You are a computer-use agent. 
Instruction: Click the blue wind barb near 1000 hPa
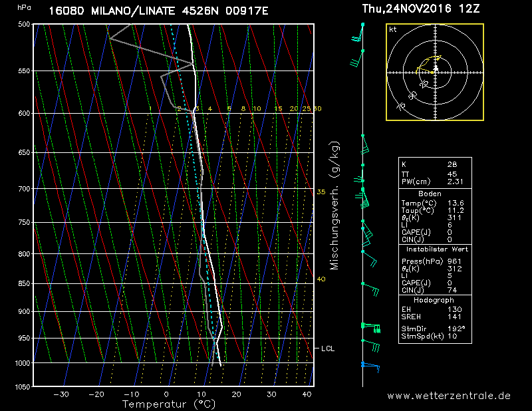point(369,365)
